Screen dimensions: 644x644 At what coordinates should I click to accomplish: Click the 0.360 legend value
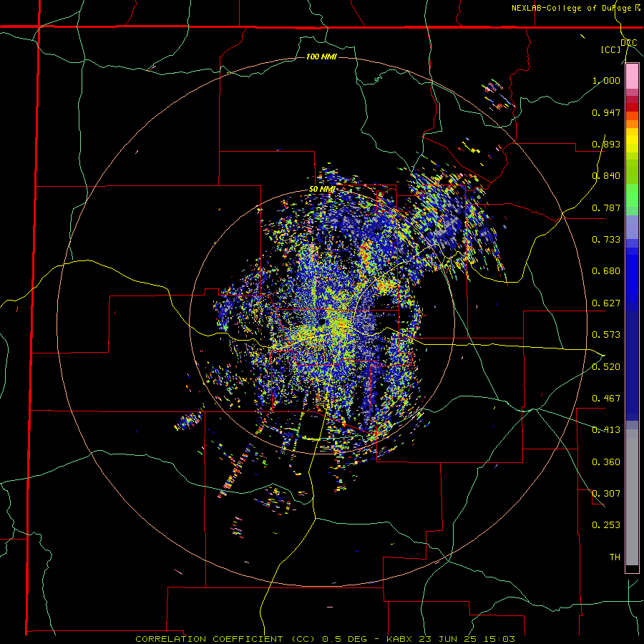[x=606, y=462]
